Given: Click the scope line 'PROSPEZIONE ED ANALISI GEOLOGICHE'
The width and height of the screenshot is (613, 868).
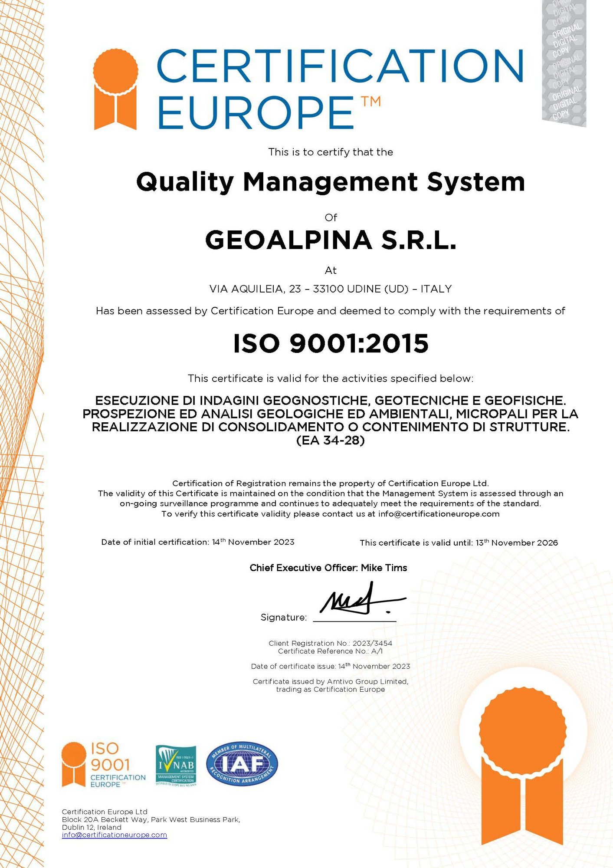Looking at the screenshot, I should coord(331,414).
